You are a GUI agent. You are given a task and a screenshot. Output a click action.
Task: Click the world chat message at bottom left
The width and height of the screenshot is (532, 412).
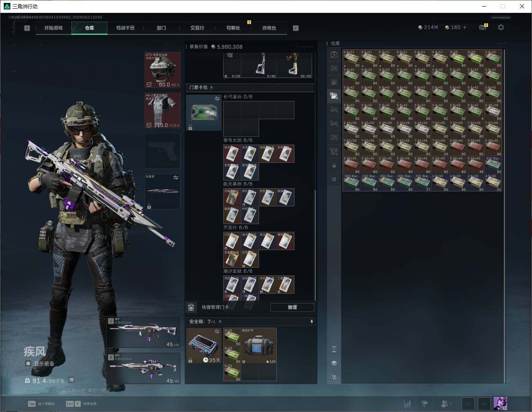[x=68, y=390]
